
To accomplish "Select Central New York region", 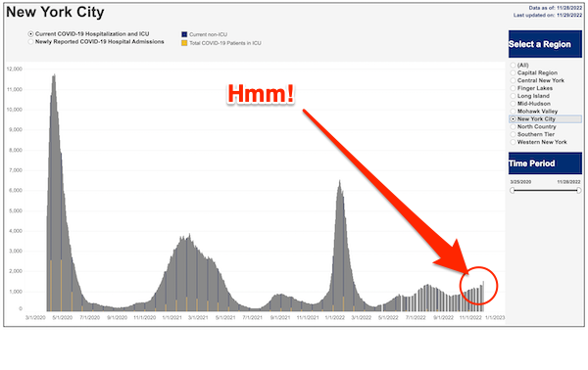I will (x=513, y=80).
